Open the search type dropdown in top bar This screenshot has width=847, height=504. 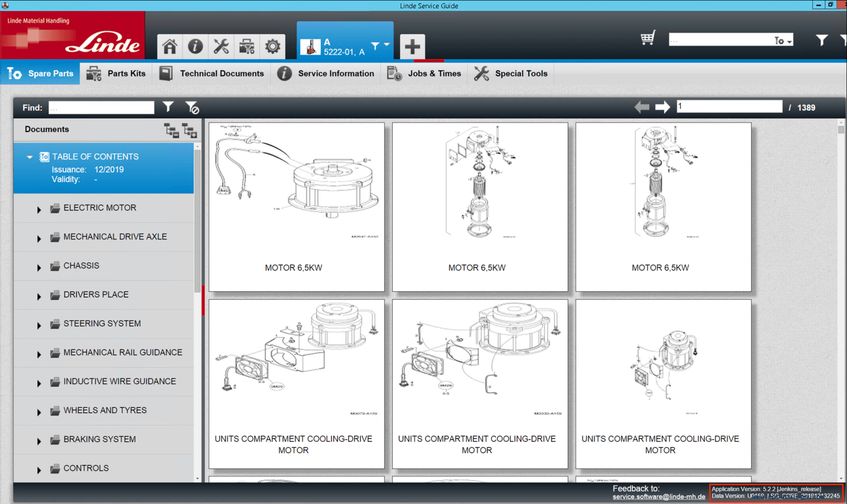tap(783, 41)
